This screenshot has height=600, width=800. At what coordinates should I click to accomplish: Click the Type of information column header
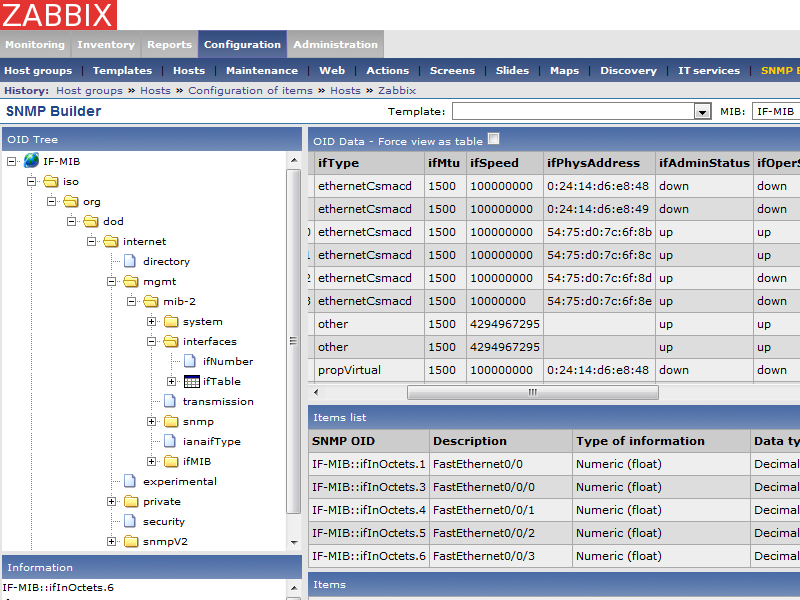(661, 441)
